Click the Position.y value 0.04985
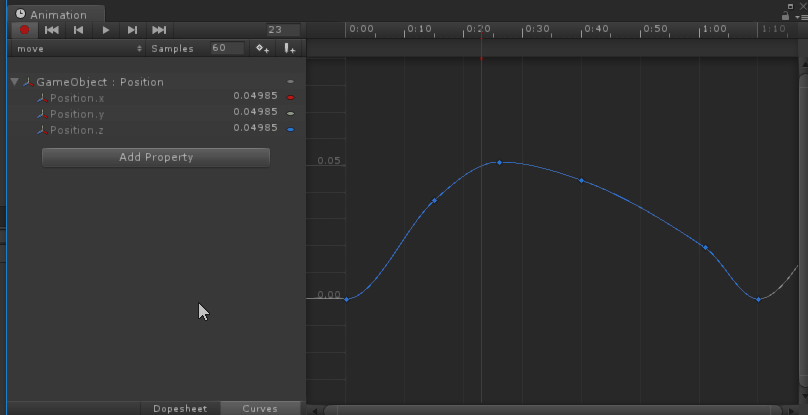The image size is (808, 415). (x=256, y=112)
